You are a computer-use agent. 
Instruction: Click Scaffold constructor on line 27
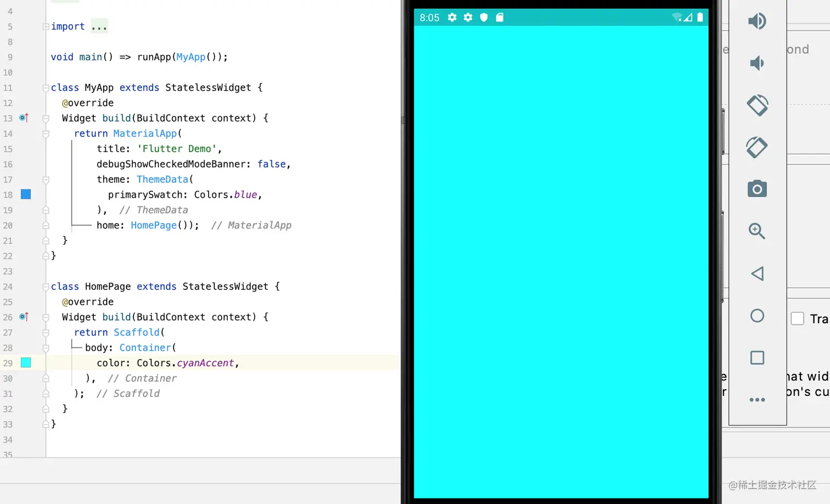tap(137, 332)
